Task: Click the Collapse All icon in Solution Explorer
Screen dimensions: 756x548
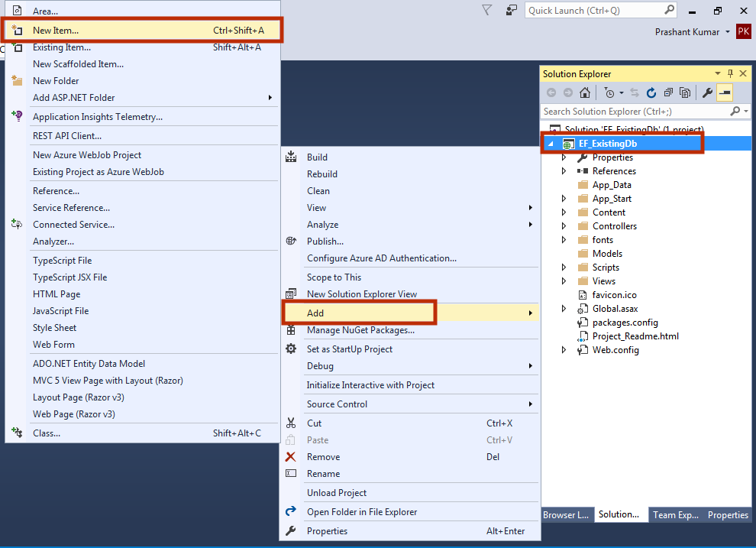Action: (668, 92)
